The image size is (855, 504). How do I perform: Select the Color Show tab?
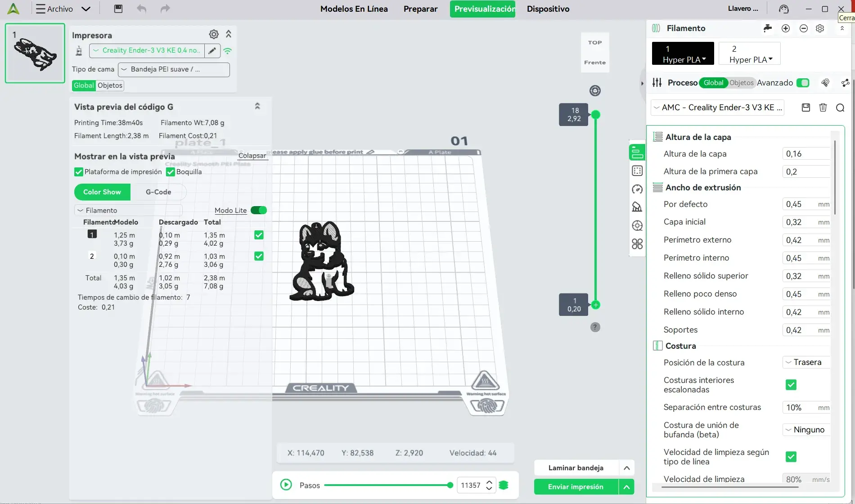[102, 192]
